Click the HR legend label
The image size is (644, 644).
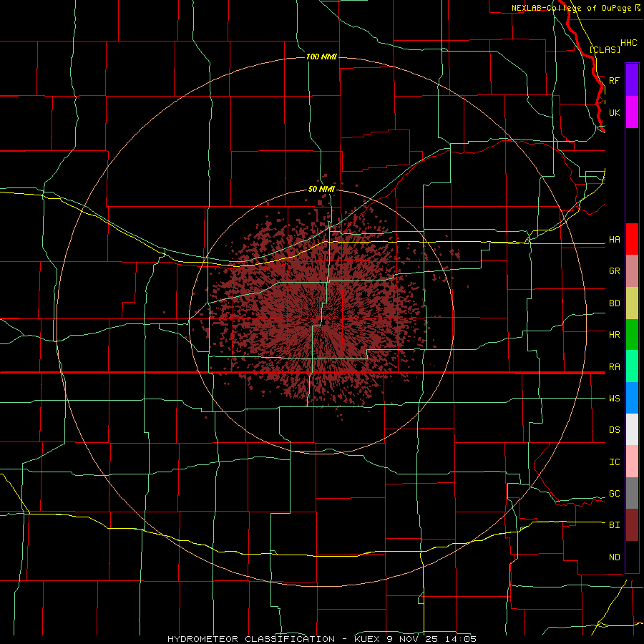tap(614, 335)
